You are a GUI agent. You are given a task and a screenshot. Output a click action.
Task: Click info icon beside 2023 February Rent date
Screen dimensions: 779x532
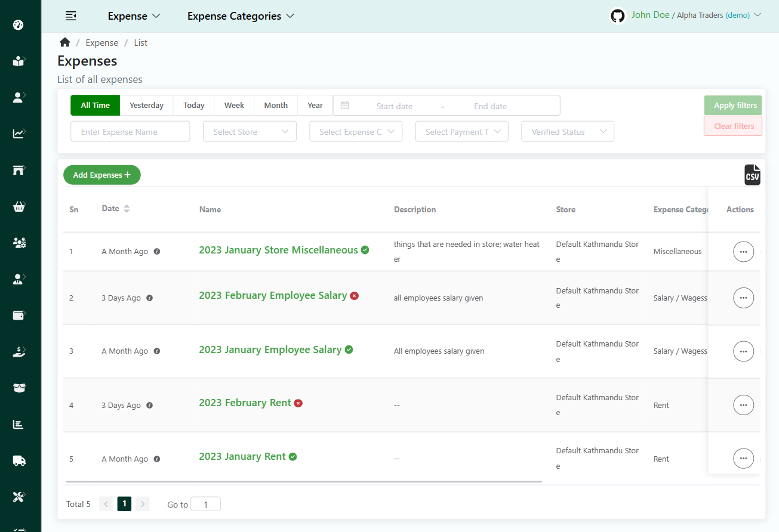pos(150,406)
